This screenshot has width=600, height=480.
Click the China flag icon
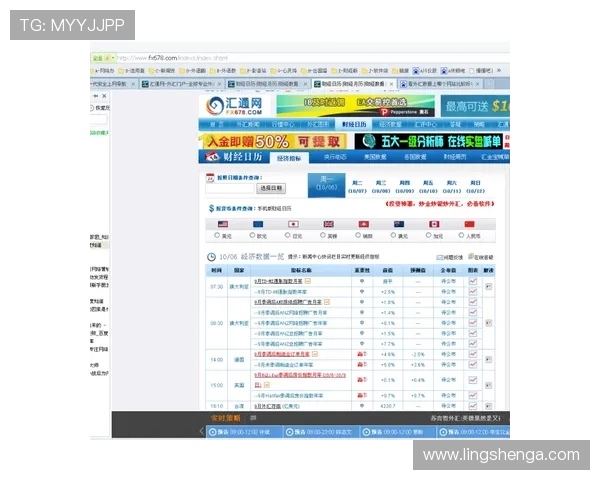[470, 224]
